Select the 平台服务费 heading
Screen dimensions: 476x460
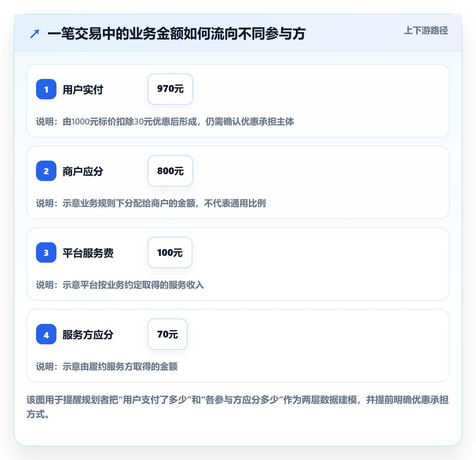(88, 253)
